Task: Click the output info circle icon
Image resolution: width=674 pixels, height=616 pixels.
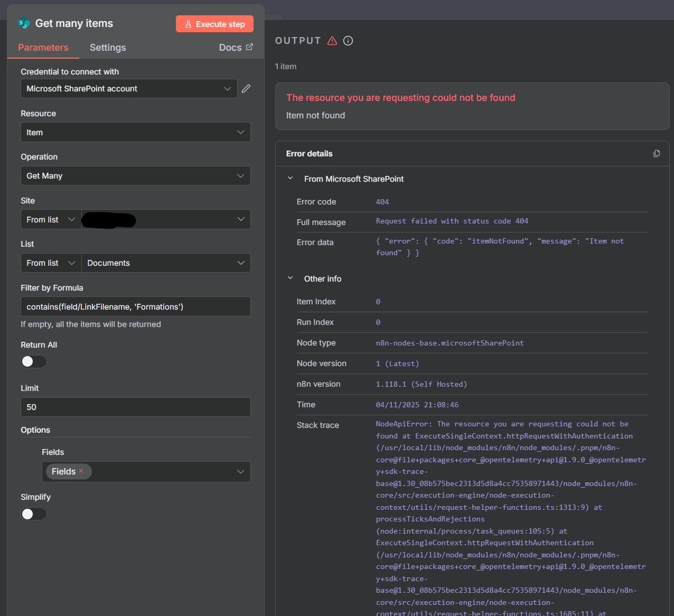Action: [x=348, y=41]
